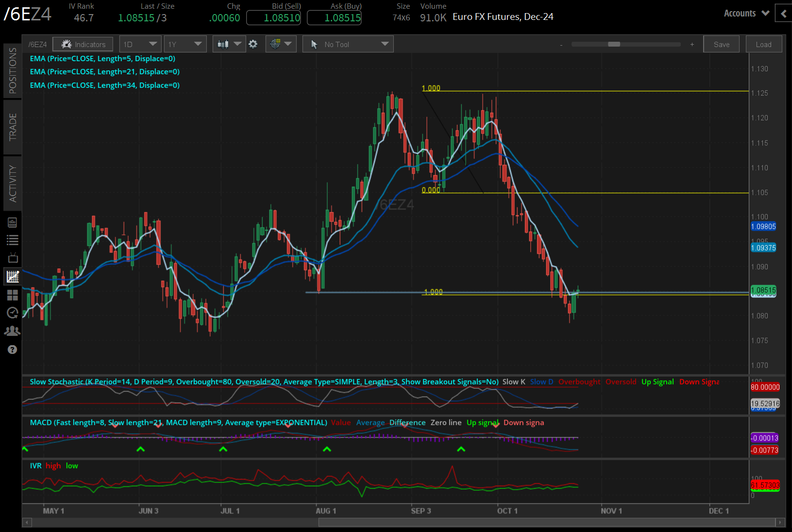Click the clock history icon in sidebar
This screenshot has width=792, height=532.
click(x=13, y=313)
